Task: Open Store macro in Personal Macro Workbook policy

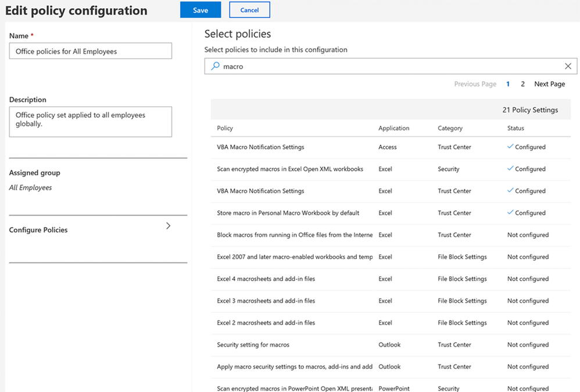Action: point(288,213)
